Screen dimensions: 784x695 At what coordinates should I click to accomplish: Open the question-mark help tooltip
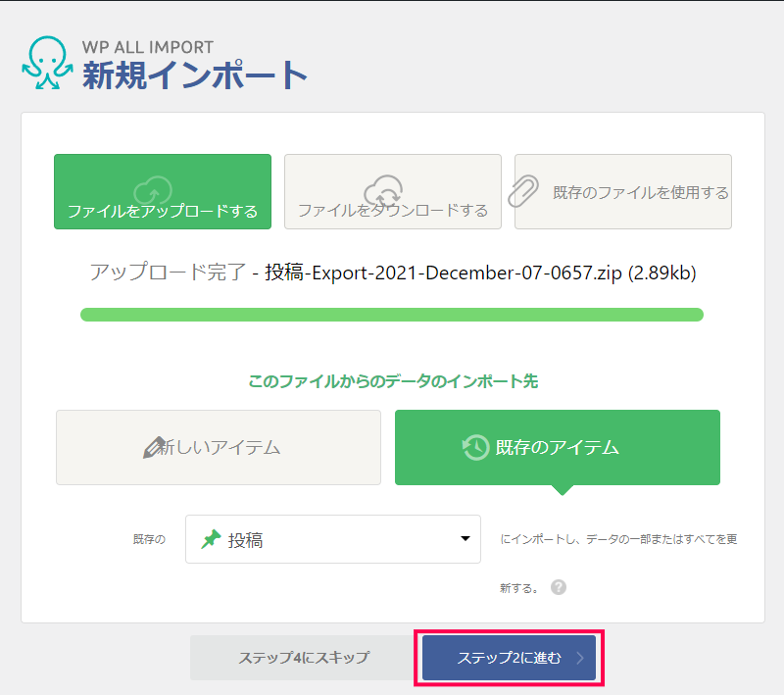tap(559, 587)
